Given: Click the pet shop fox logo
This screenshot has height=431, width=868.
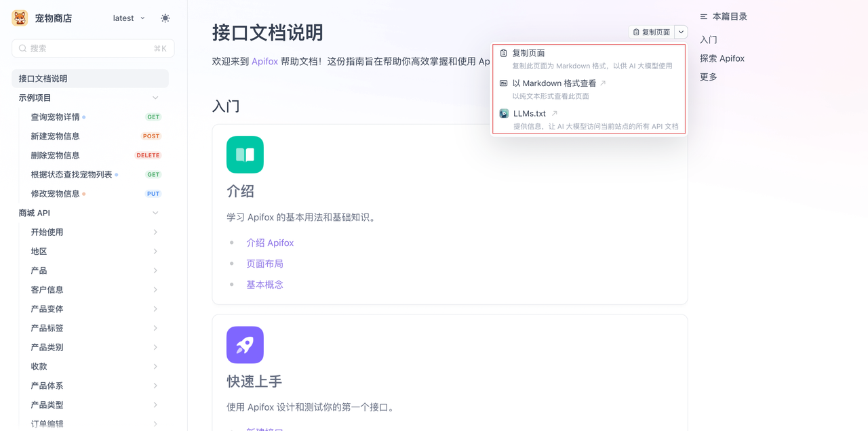Looking at the screenshot, I should click(x=20, y=18).
